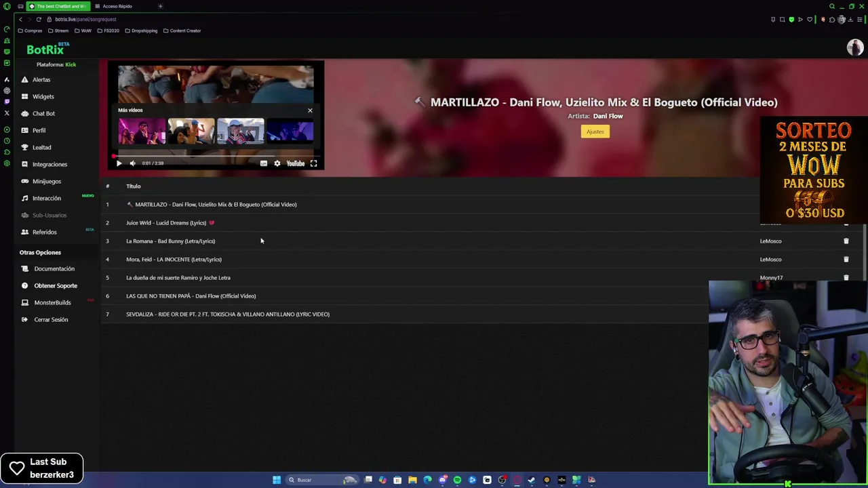Screen dimensions: 868x488
Task: Select first suggested video thumbnail
Action: (x=142, y=131)
